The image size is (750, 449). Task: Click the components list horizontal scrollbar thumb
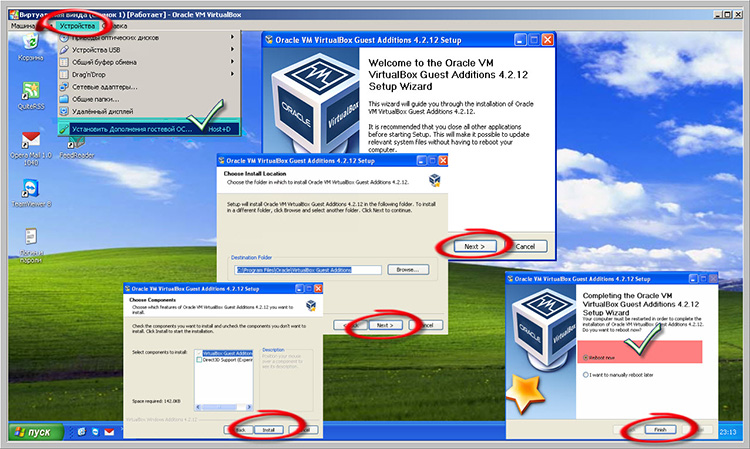(221, 407)
